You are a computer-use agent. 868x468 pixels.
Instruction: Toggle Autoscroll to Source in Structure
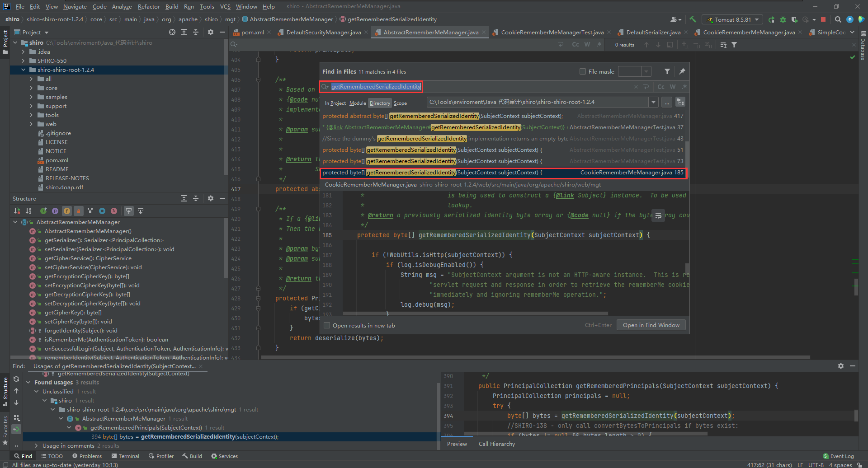(129, 211)
